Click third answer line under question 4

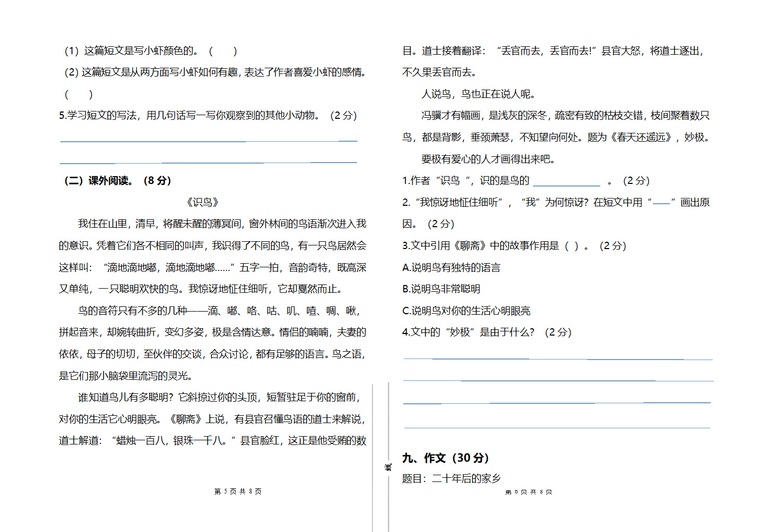point(557,403)
